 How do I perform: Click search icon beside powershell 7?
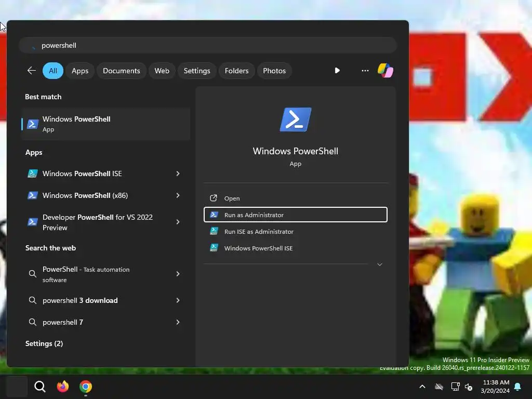(33, 322)
